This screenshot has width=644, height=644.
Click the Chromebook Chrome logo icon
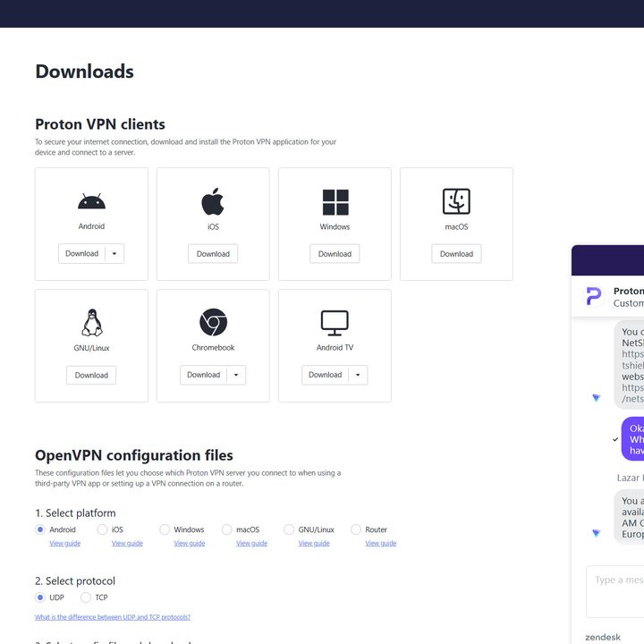[213, 322]
